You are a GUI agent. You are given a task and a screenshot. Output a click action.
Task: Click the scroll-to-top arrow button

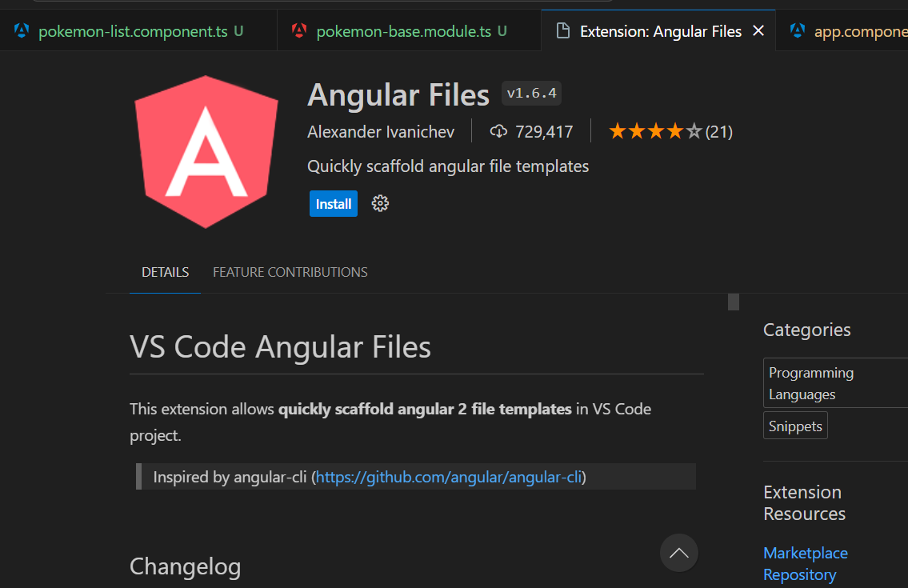678,553
